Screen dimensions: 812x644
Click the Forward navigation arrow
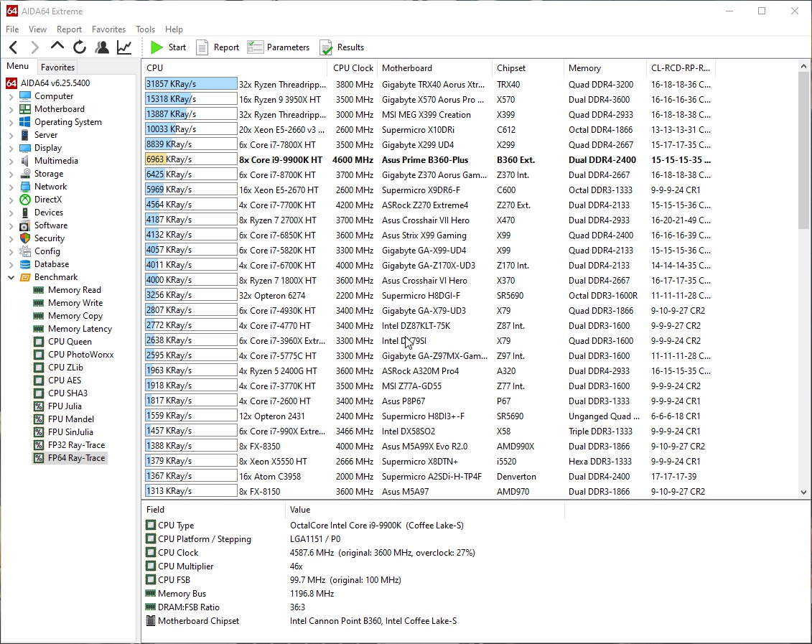tap(34, 47)
